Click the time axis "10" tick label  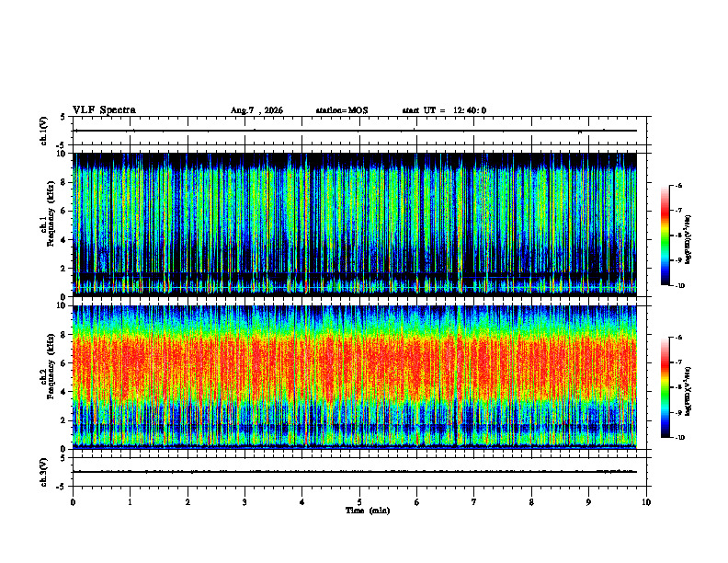(646, 502)
